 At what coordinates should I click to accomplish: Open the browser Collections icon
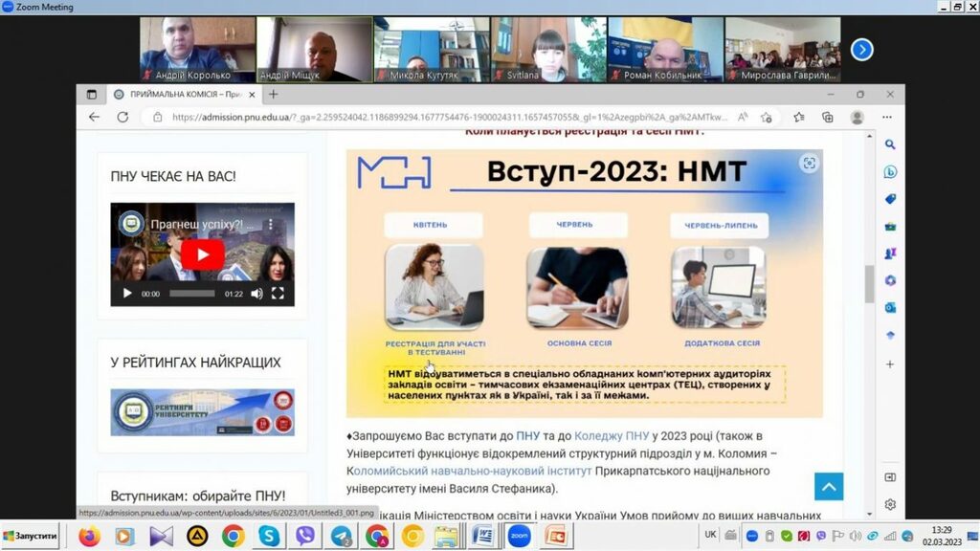coord(828,117)
